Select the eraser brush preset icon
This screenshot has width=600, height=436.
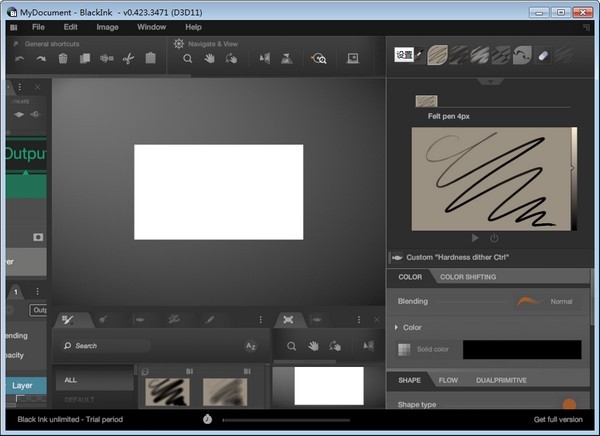pos(543,56)
